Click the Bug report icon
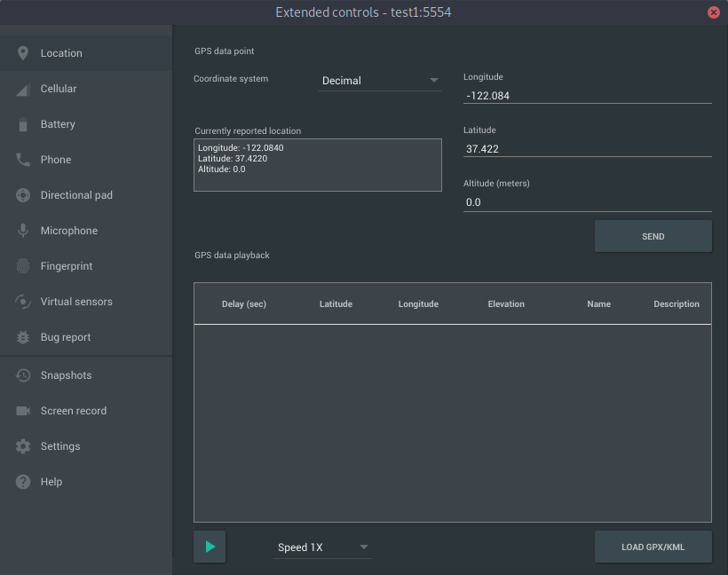This screenshot has height=575, width=728. click(x=23, y=337)
